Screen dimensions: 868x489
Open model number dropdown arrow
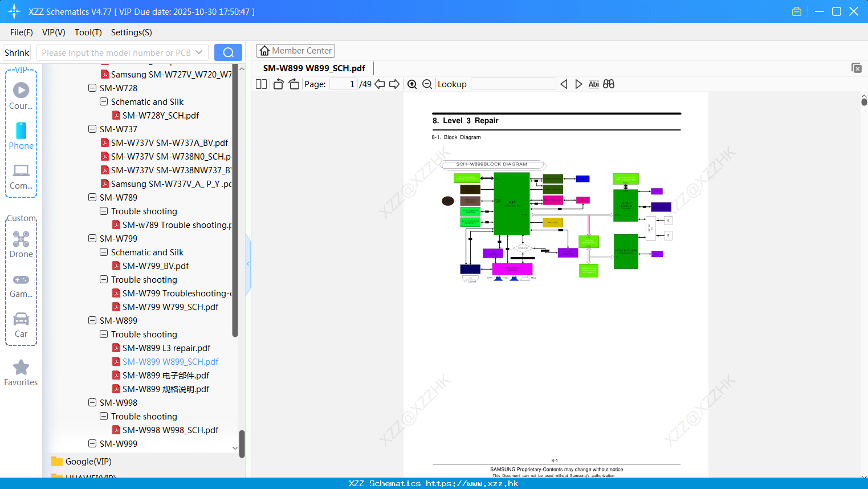pyautogui.click(x=199, y=52)
